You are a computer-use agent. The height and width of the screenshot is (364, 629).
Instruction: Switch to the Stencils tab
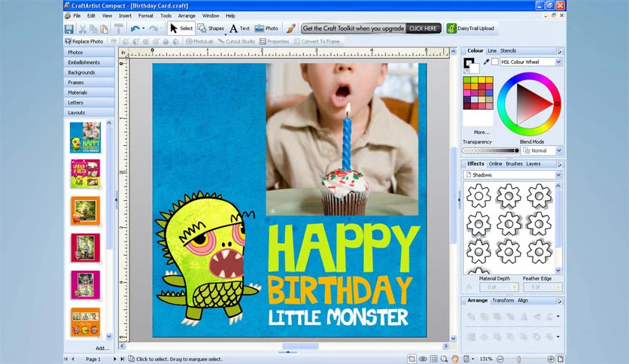[x=509, y=51]
